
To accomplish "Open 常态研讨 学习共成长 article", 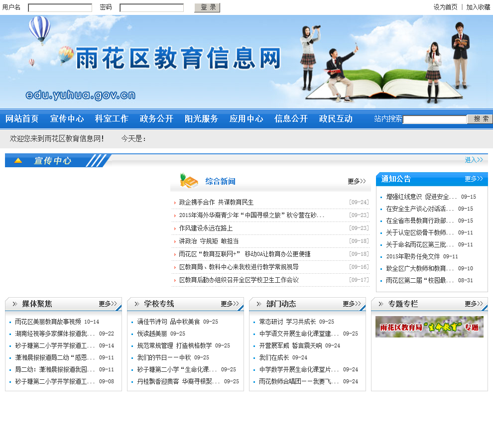I will (287, 322).
